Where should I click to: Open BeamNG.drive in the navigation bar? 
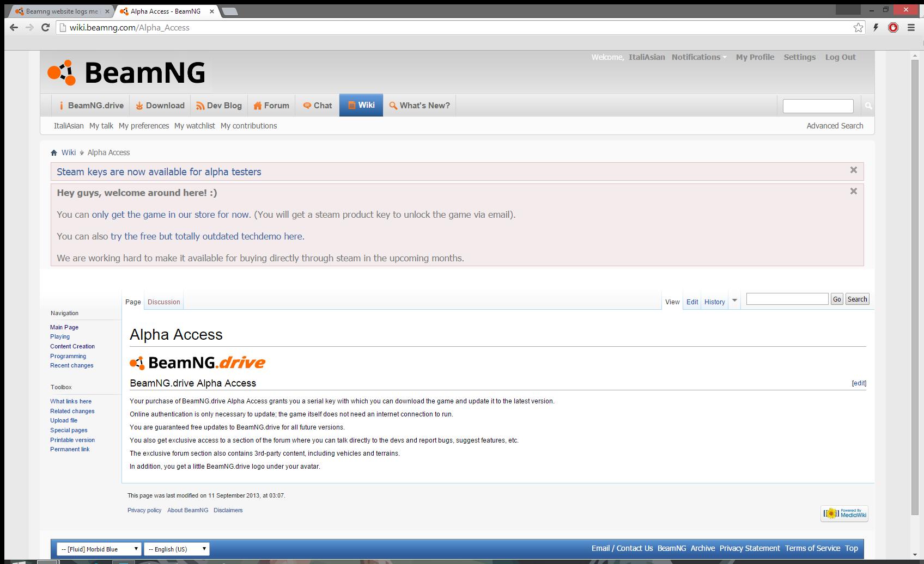click(x=91, y=106)
